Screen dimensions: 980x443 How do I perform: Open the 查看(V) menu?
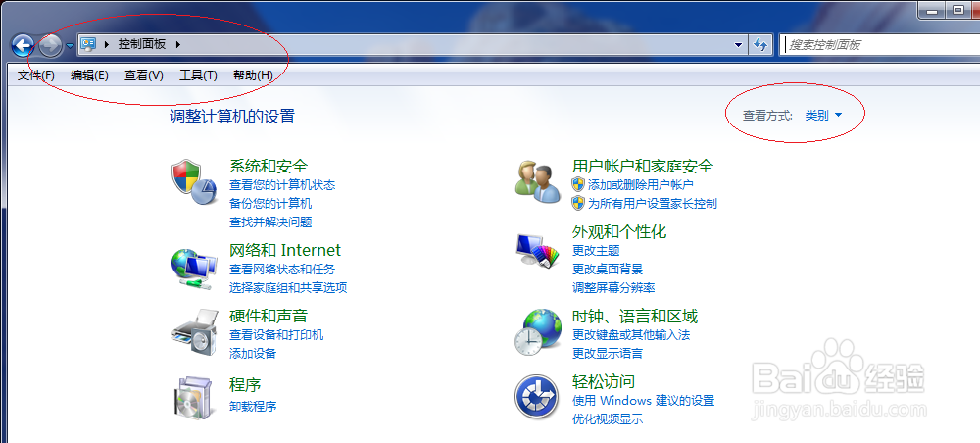pos(144,75)
